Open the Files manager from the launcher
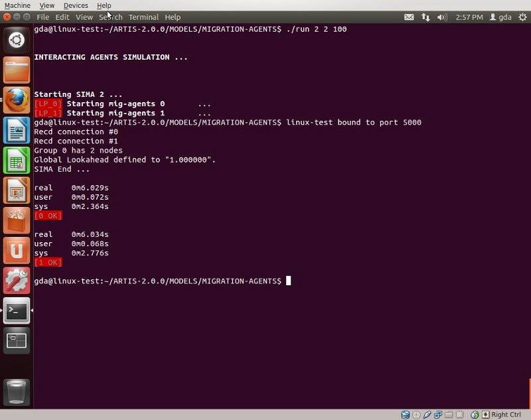This screenshot has width=531, height=420. click(x=17, y=70)
